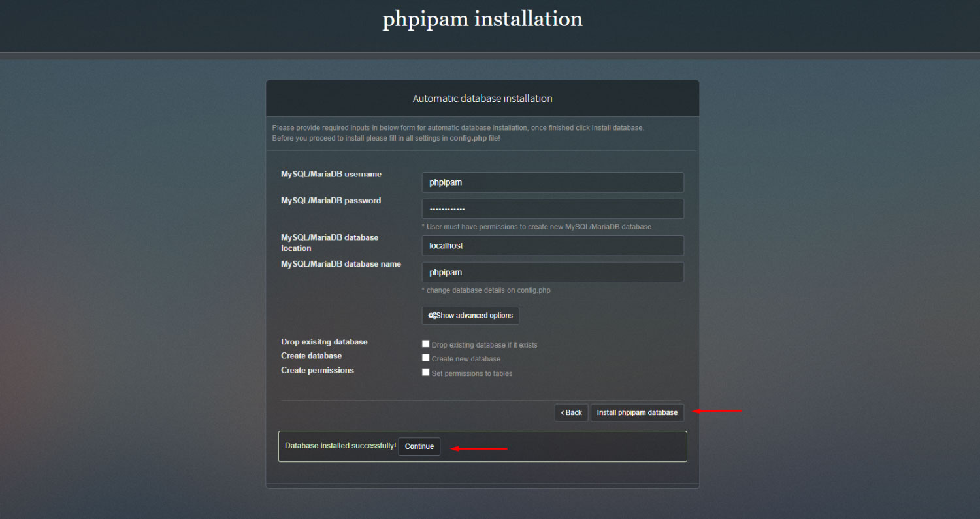
Task: Click the change database details on config.php note
Action: (x=486, y=290)
